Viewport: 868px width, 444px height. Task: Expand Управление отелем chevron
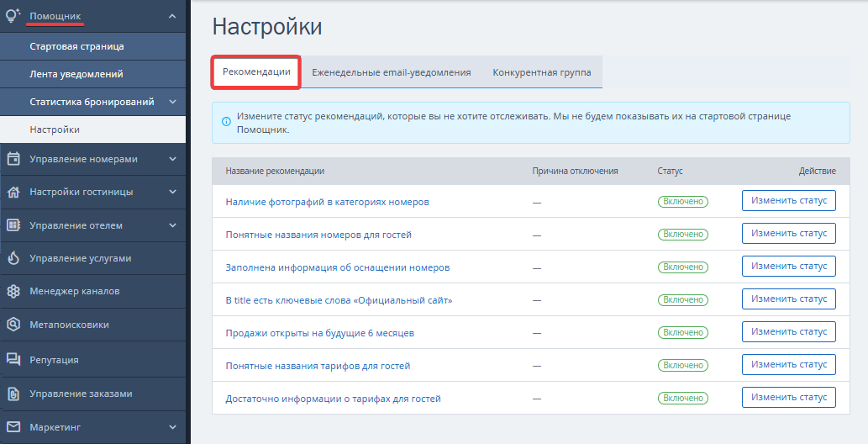(x=172, y=225)
